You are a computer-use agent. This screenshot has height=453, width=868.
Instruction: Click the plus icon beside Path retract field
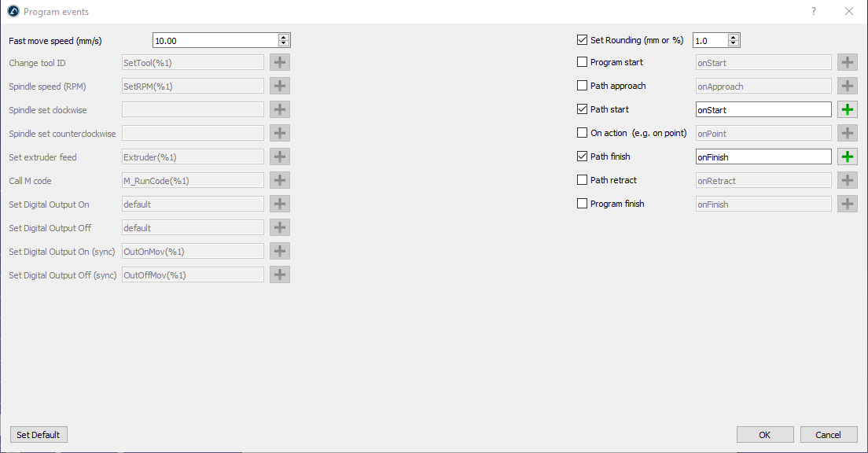(847, 181)
